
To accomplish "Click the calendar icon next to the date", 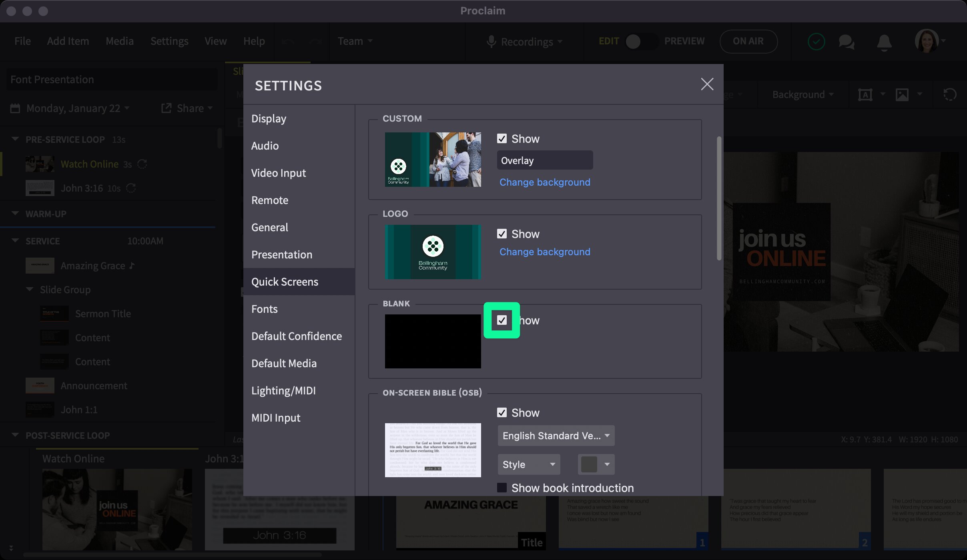I will (x=15, y=108).
